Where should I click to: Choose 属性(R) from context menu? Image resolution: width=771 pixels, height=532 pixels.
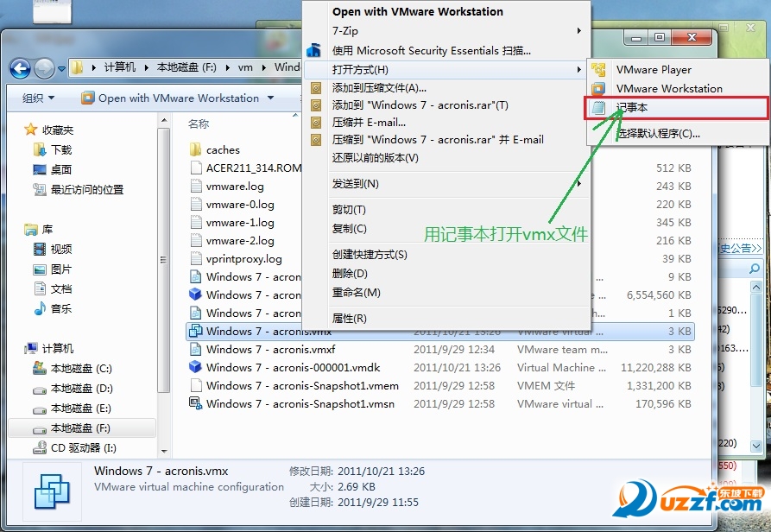click(x=350, y=319)
